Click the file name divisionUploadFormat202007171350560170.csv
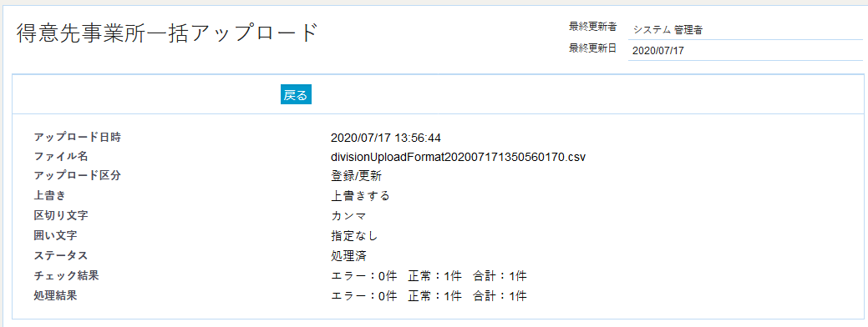Image resolution: width=868 pixels, height=327 pixels. (458, 157)
